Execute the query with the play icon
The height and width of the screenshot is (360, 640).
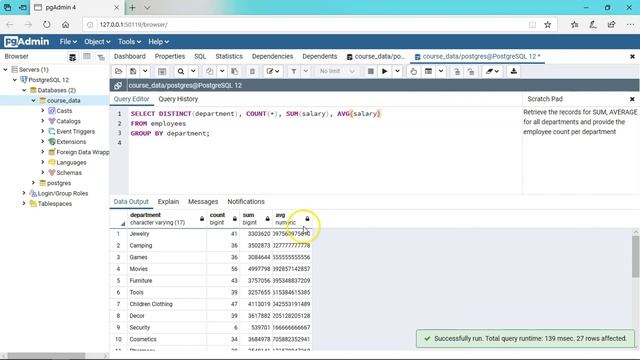point(384,71)
